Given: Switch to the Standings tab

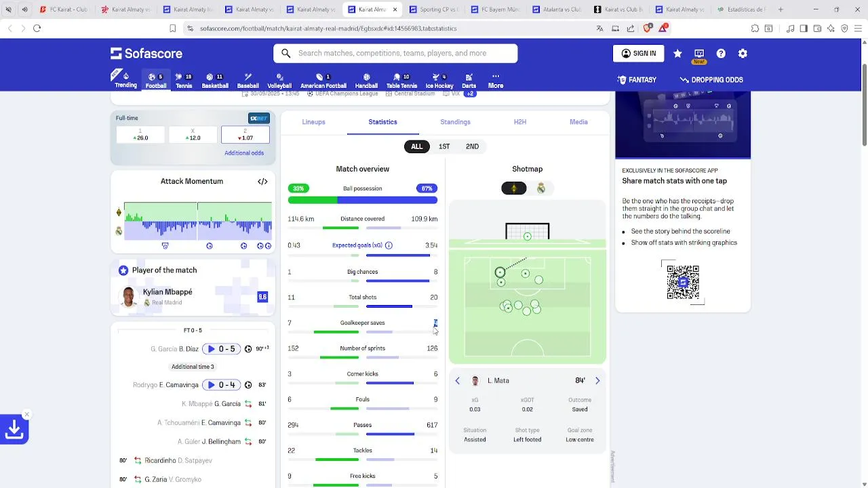Looking at the screenshot, I should [x=455, y=122].
